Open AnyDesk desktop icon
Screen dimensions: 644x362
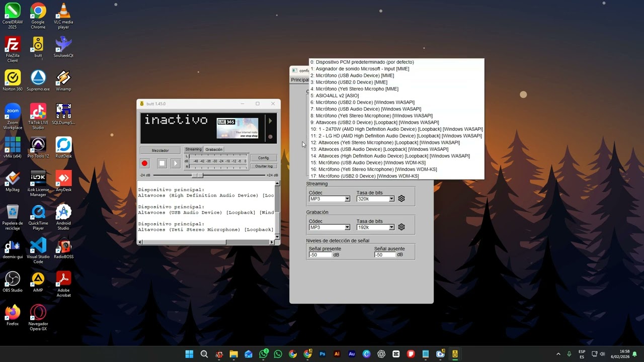click(x=63, y=182)
